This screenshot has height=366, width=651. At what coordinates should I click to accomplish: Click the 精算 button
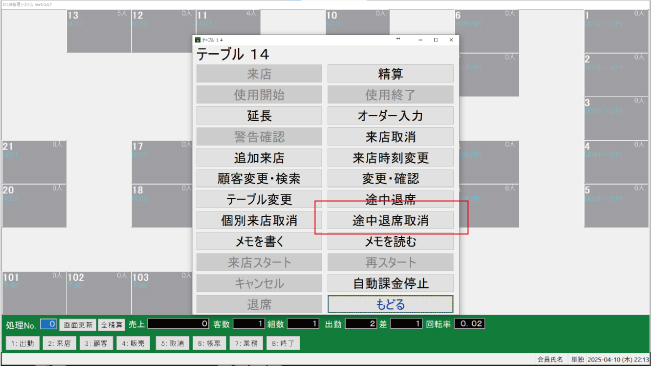390,74
